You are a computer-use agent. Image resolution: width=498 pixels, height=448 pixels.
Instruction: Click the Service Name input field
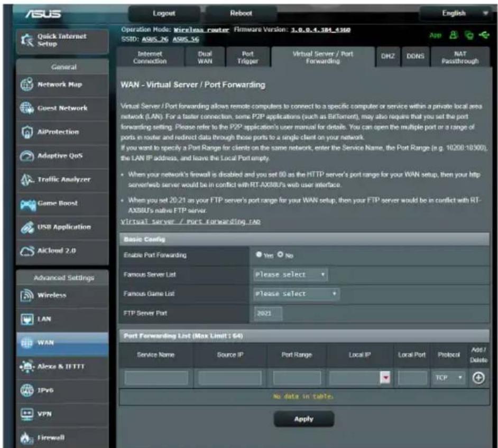(x=156, y=378)
